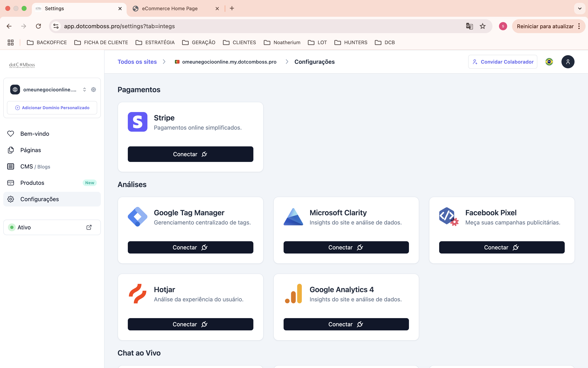Open site settings gear in sidebar selector
This screenshot has height=368, width=588.
pos(94,90)
